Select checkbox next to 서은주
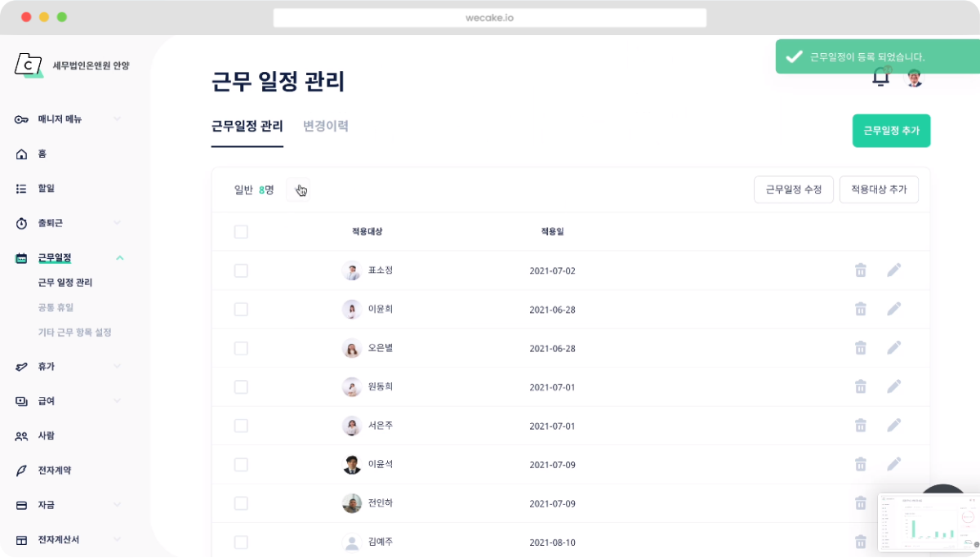 click(x=241, y=426)
